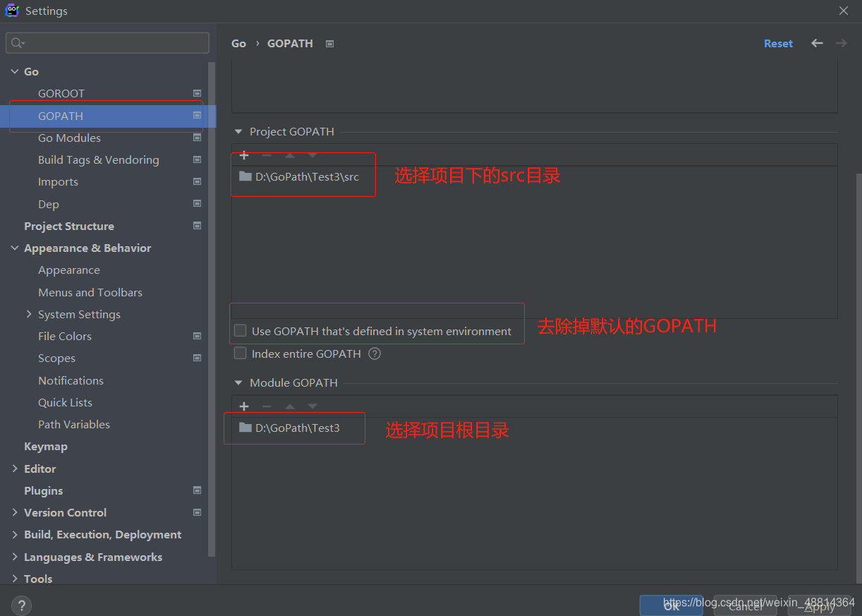Enable Index entire GOPATH checkbox

click(241, 354)
